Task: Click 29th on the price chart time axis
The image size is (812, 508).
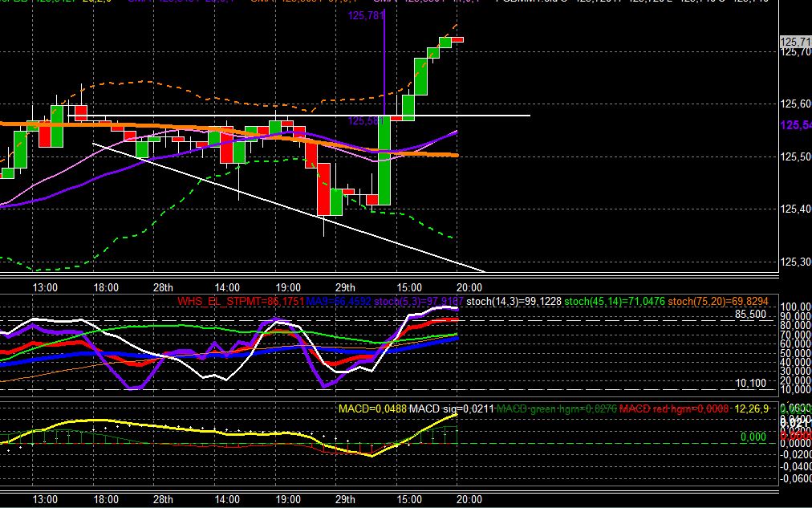Action: pyautogui.click(x=345, y=288)
